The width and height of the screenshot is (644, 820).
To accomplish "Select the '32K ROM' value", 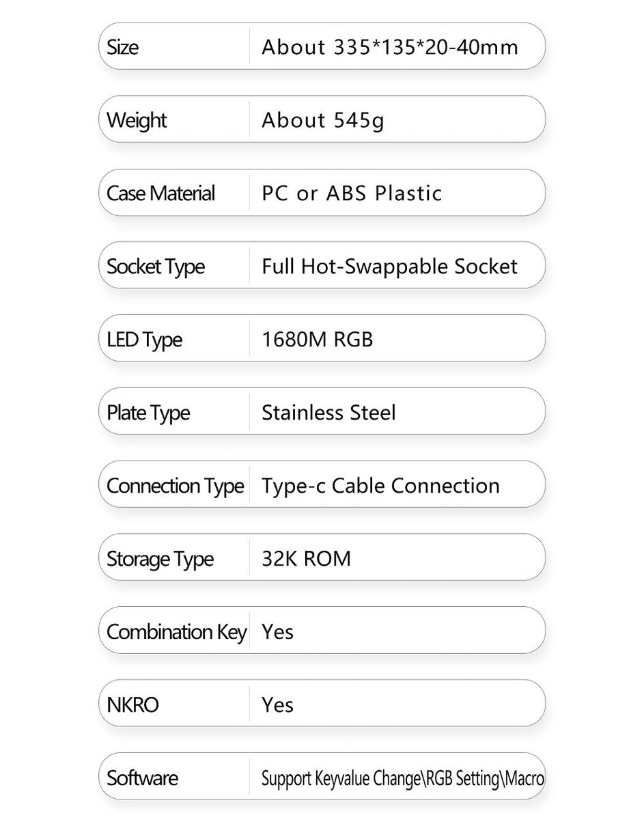I will tap(307, 559).
